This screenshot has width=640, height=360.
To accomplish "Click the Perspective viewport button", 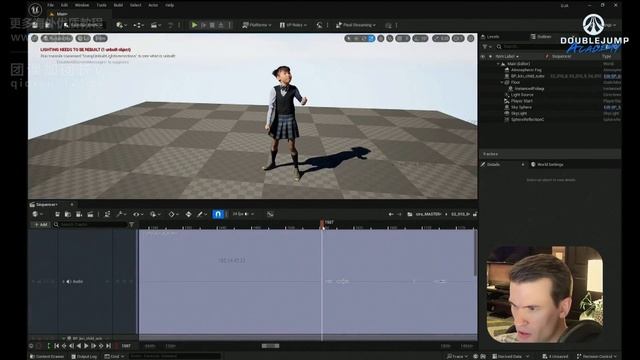I will [57, 38].
